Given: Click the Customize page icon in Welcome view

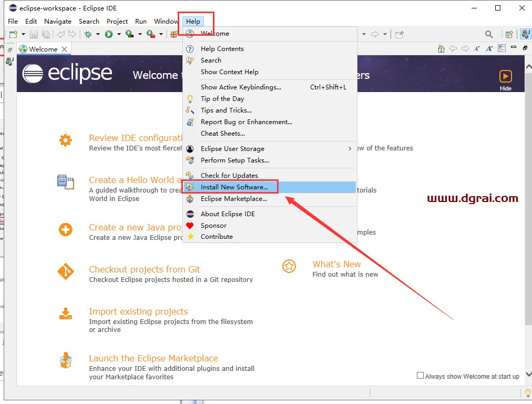Looking at the screenshot, I should click(502, 48).
